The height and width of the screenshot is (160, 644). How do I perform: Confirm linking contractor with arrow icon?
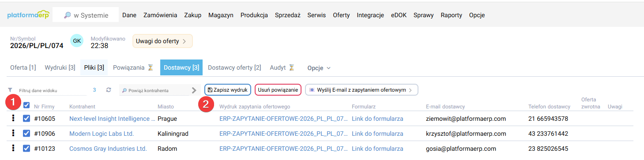coord(194,90)
